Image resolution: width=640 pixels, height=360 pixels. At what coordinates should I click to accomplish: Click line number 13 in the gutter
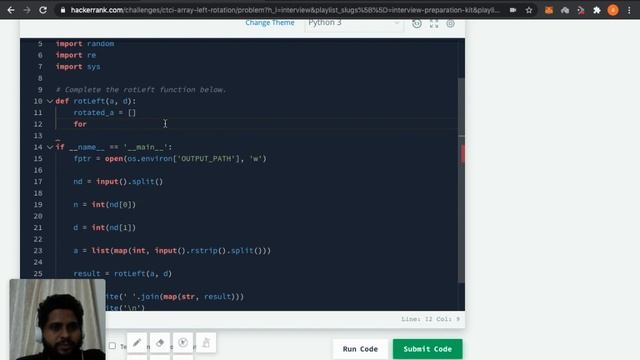(38, 136)
